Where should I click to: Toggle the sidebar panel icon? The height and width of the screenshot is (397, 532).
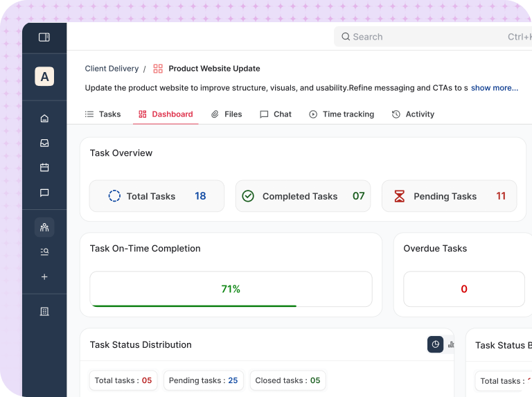44,37
